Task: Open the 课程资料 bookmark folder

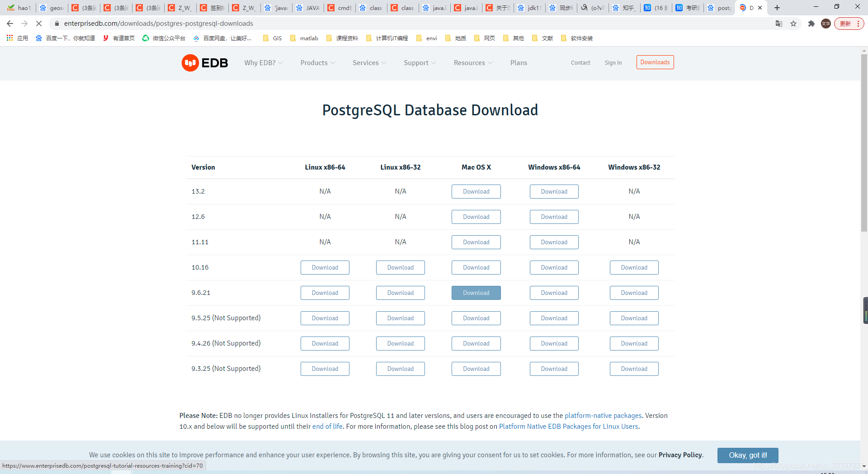Action: 342,38
